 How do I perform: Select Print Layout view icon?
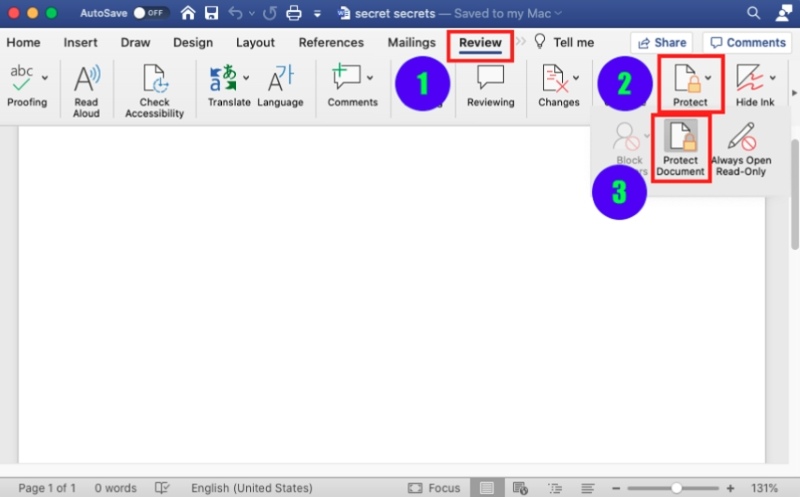(487, 488)
